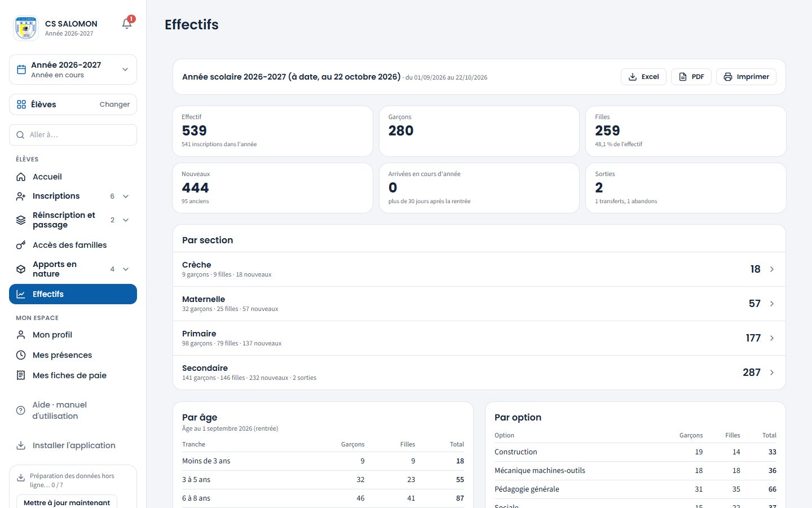The height and width of the screenshot is (508, 812).
Task: Click the Accueil home icon
Action: (x=21, y=177)
